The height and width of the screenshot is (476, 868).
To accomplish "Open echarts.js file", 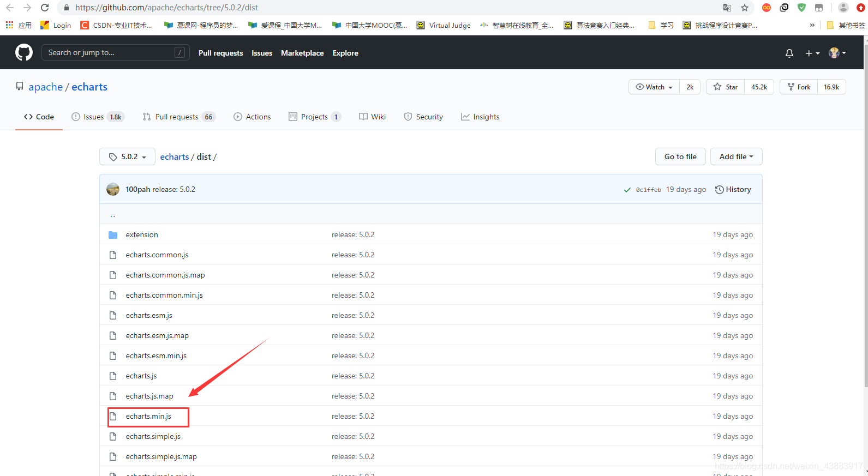I will click(141, 376).
